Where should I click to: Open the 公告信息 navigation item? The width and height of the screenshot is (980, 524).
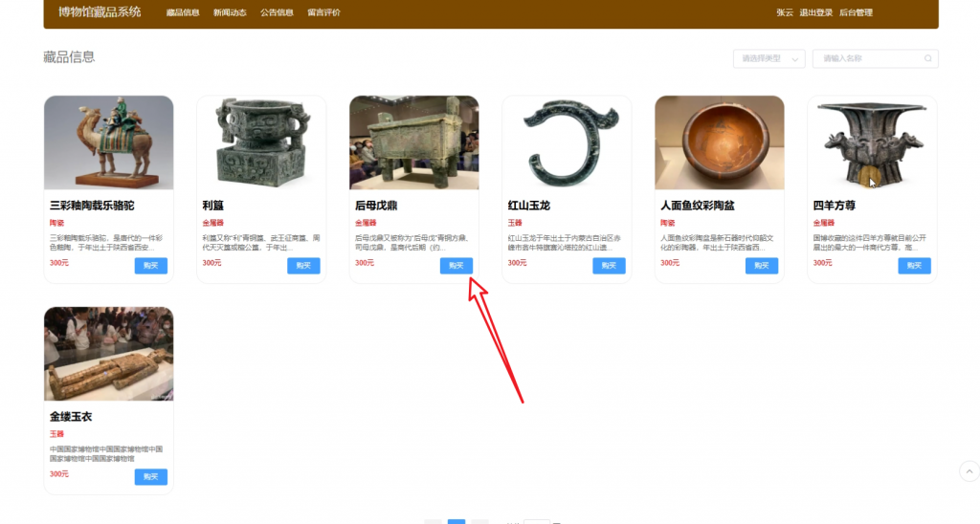coord(277,12)
